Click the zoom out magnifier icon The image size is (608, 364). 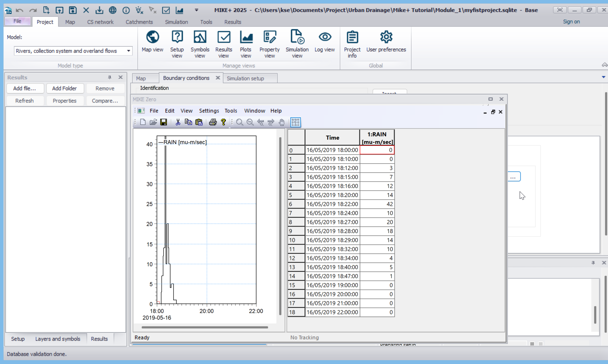click(x=250, y=122)
